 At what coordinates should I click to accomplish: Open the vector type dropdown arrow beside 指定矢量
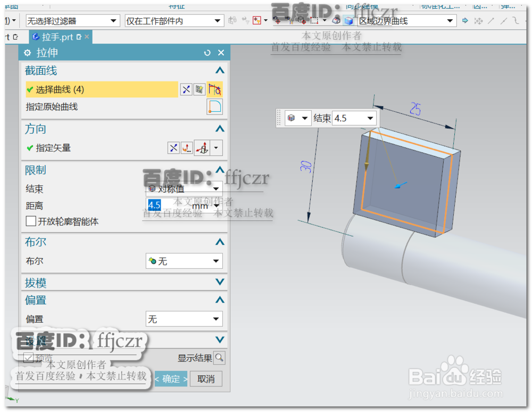point(216,148)
